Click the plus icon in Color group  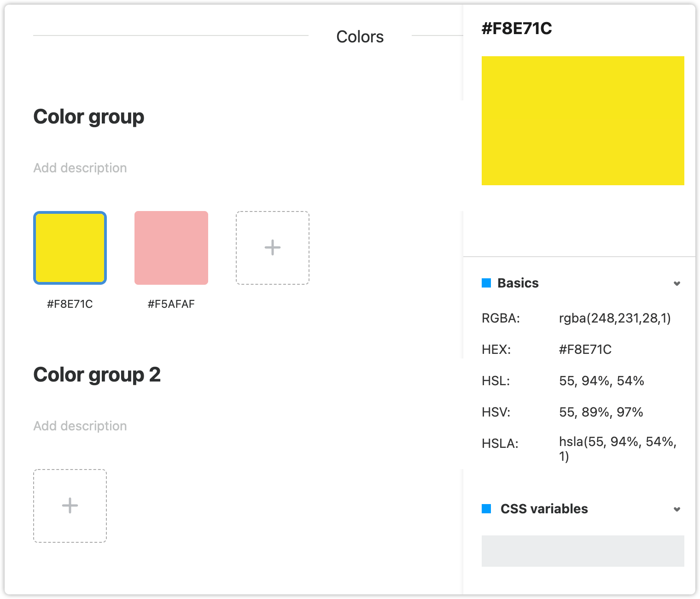click(x=273, y=248)
